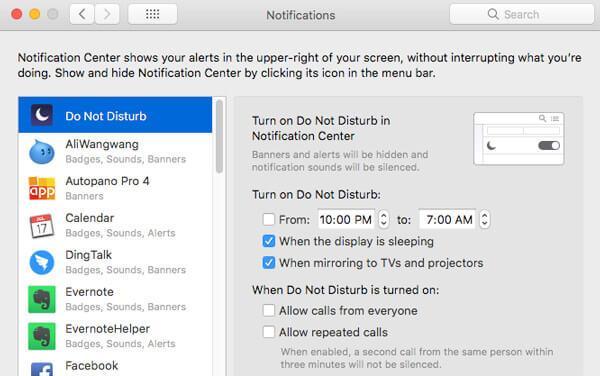The height and width of the screenshot is (376, 600).
Task: Click the back arrow in toolbar
Action: coord(82,15)
